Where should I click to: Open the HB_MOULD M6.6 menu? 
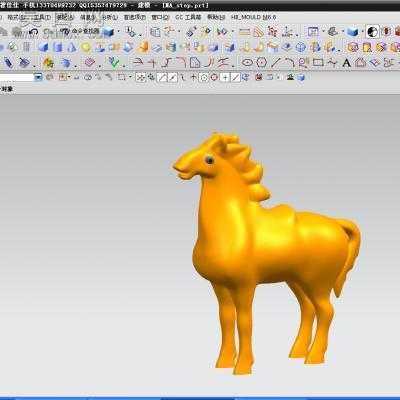click(253, 17)
